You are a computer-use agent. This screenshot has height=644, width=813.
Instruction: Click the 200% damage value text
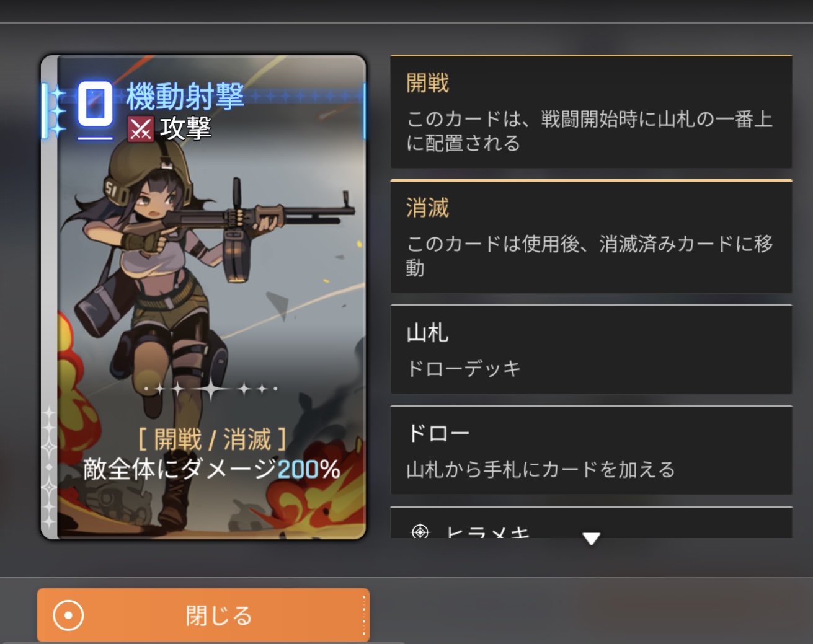[x=309, y=469]
